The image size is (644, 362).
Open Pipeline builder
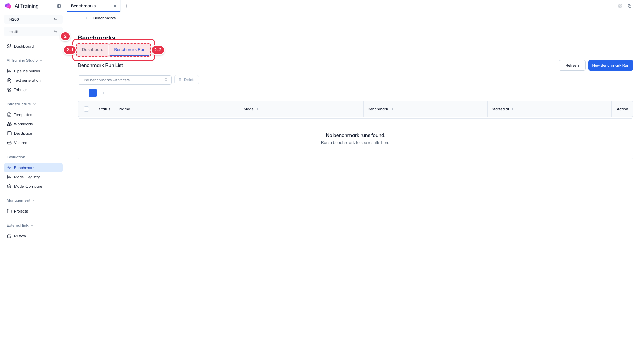[x=33, y=71]
